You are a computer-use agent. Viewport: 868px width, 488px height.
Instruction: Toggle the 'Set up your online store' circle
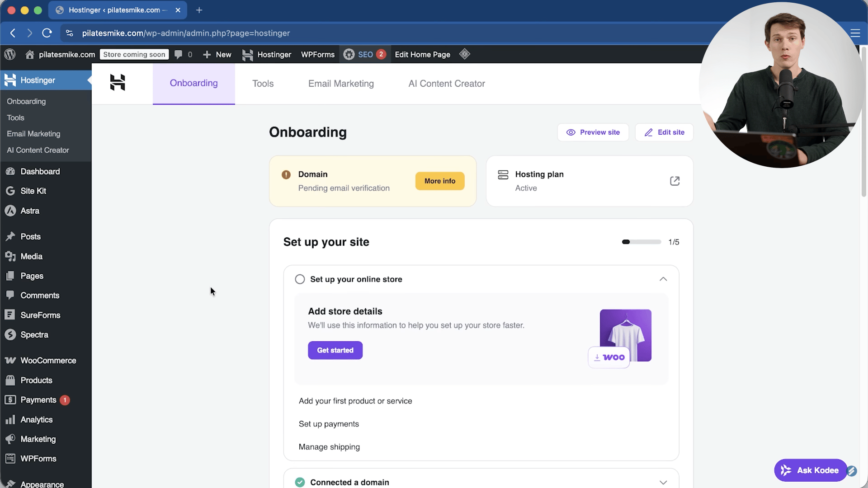300,279
